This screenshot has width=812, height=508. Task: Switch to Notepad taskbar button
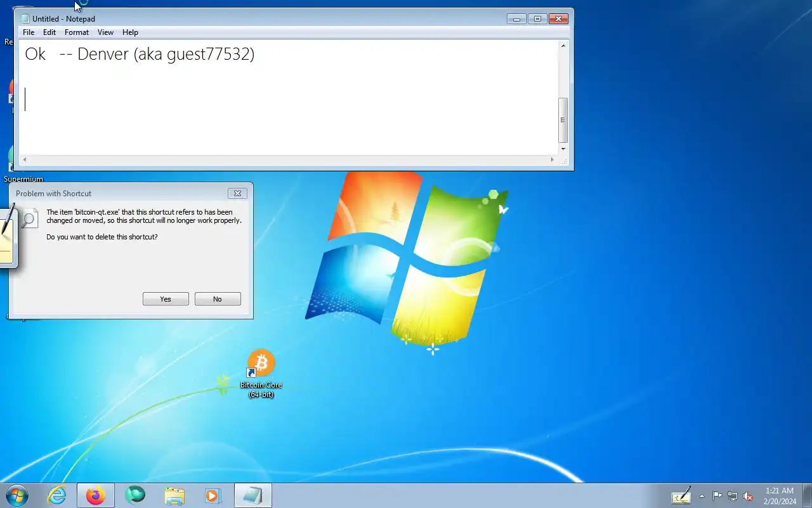(253, 495)
